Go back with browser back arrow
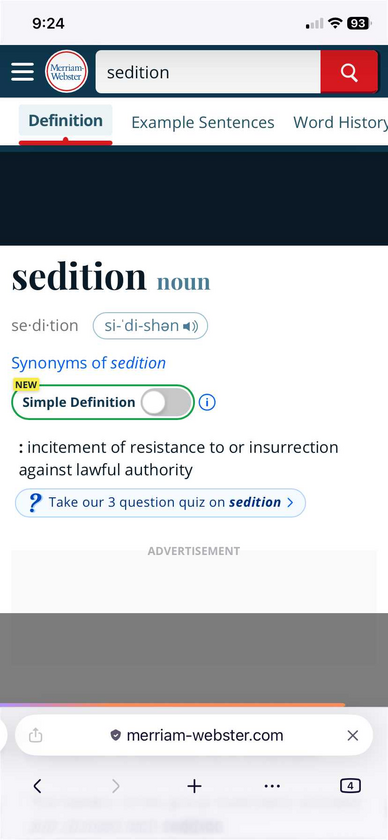 click(37, 786)
